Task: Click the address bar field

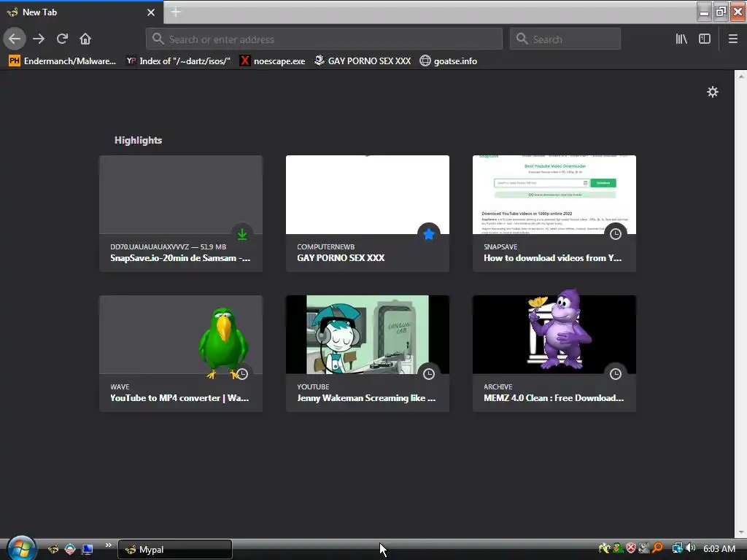Action: [324, 39]
